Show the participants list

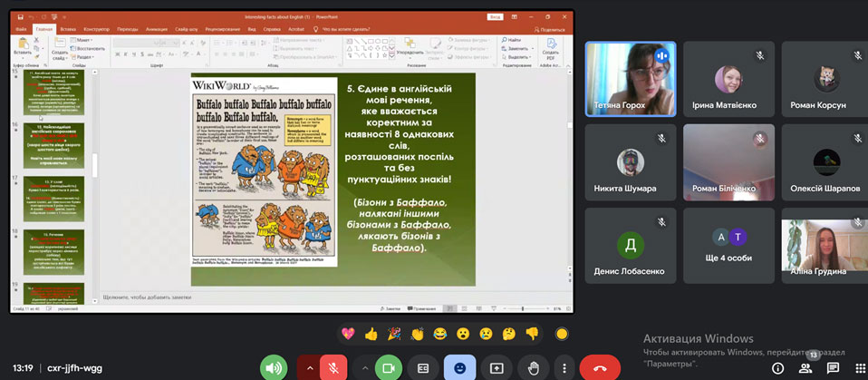(805, 368)
